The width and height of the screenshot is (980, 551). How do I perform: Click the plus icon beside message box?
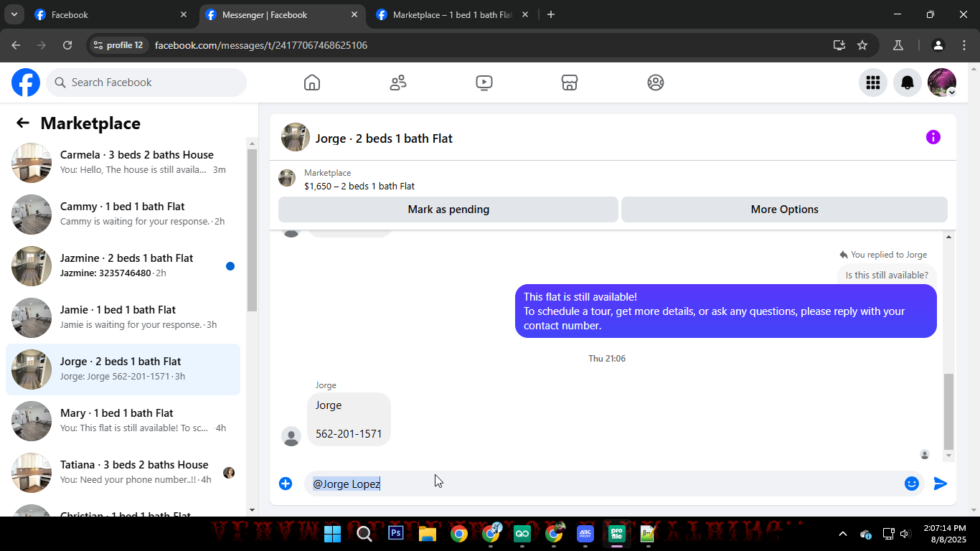pyautogui.click(x=286, y=484)
